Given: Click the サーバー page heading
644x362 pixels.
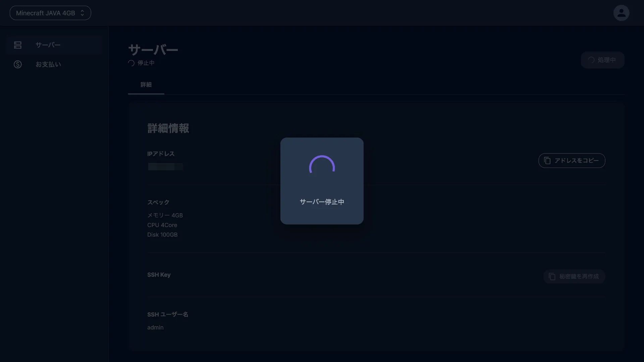Looking at the screenshot, I should (153, 50).
